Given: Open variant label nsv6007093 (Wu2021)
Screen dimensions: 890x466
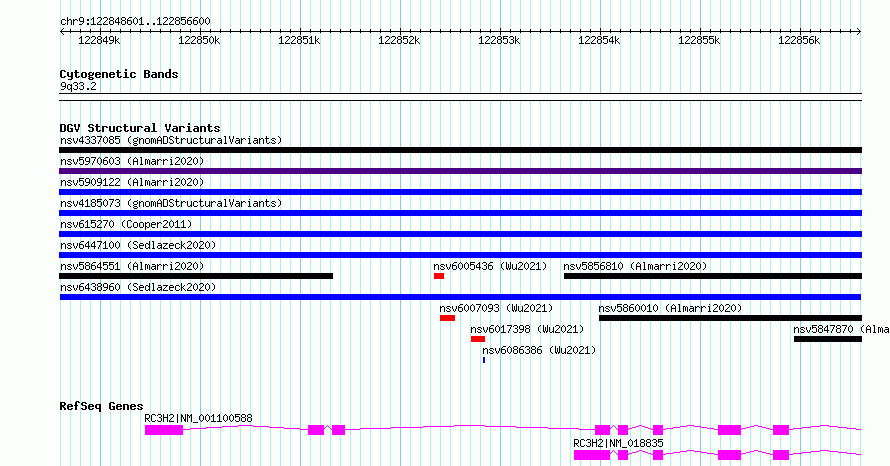Looking at the screenshot, I should point(496,308).
